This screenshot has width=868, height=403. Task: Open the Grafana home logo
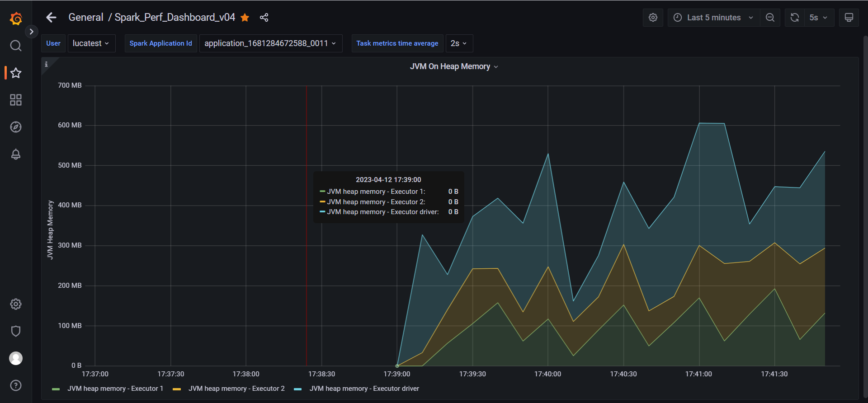point(16,18)
